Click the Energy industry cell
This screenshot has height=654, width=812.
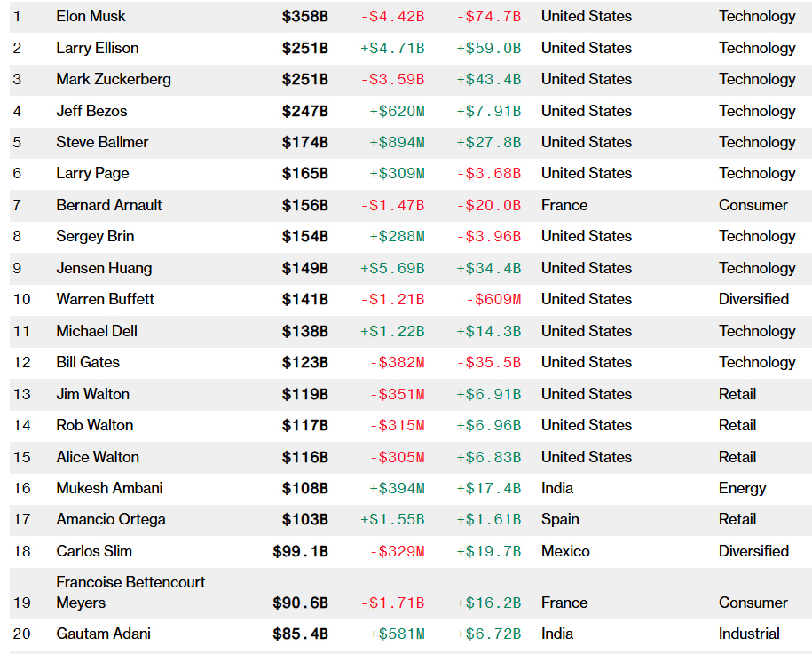(743, 488)
